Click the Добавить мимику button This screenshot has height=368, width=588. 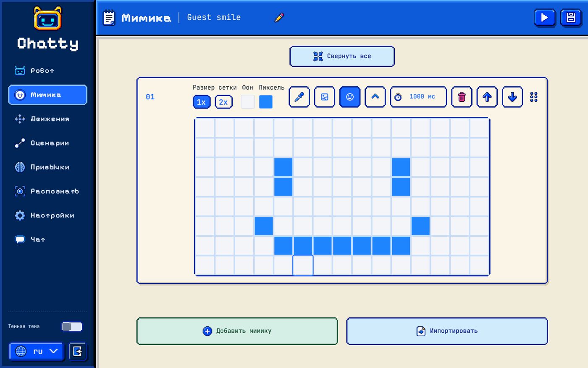(x=237, y=331)
